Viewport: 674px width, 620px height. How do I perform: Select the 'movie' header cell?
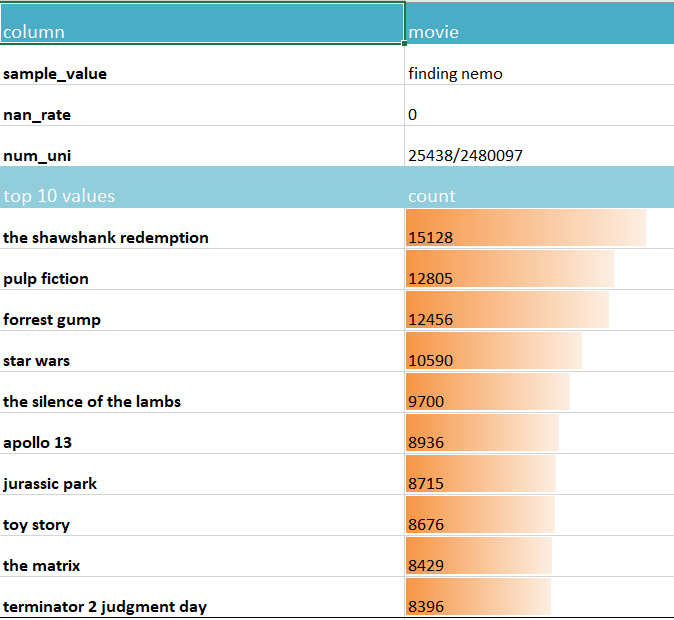(539, 23)
